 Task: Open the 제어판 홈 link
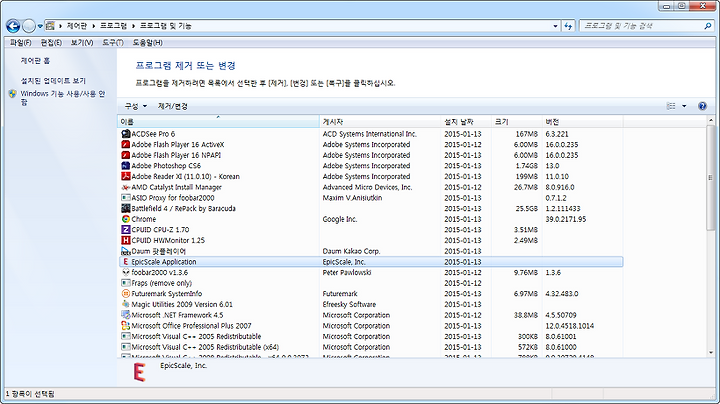[35, 61]
